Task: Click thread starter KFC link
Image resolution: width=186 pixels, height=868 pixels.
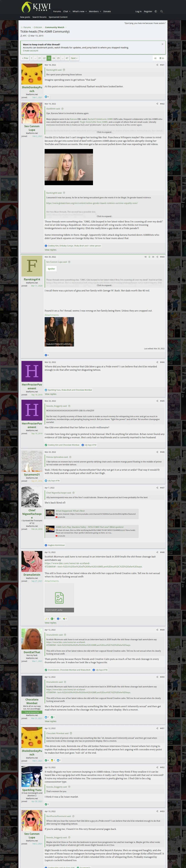Action: (x=25, y=36)
